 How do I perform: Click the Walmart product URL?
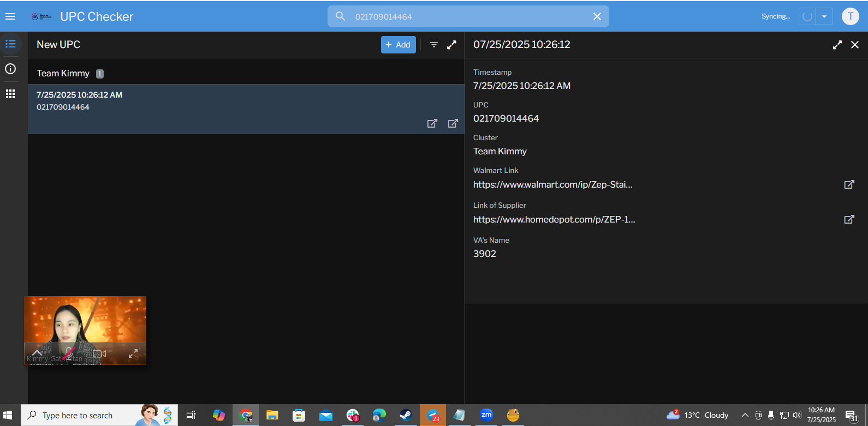coord(552,184)
